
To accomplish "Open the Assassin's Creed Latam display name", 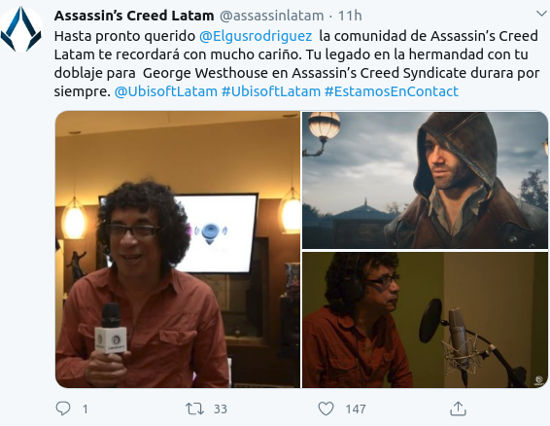I will pyautogui.click(x=134, y=15).
